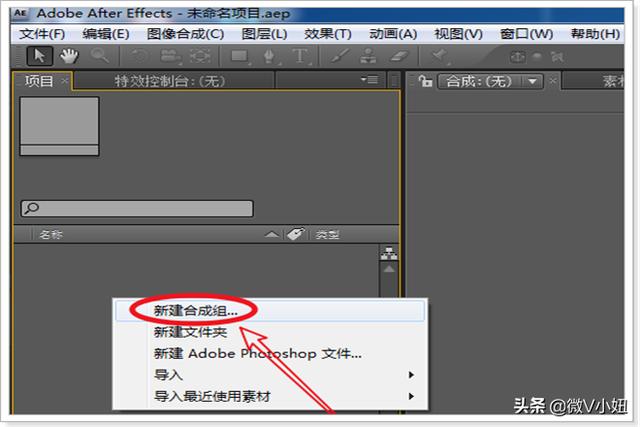This screenshot has width=640, height=427.
Task: Click the flowchart view icon in project panel
Action: coord(390,254)
